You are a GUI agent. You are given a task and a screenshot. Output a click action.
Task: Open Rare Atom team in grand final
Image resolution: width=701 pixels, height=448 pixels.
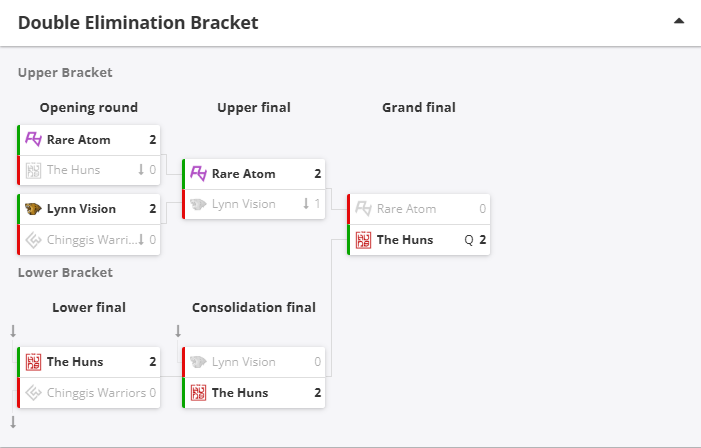(x=406, y=209)
